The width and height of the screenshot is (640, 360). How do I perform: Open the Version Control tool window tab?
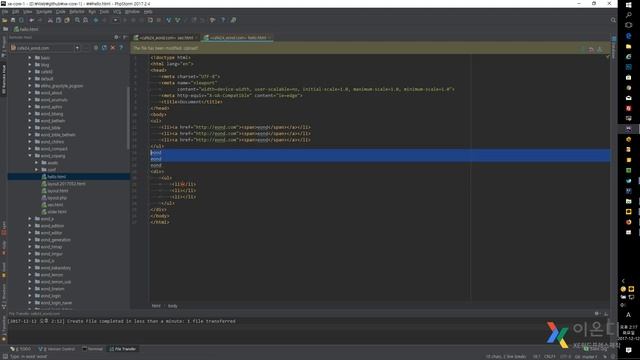tap(57, 349)
